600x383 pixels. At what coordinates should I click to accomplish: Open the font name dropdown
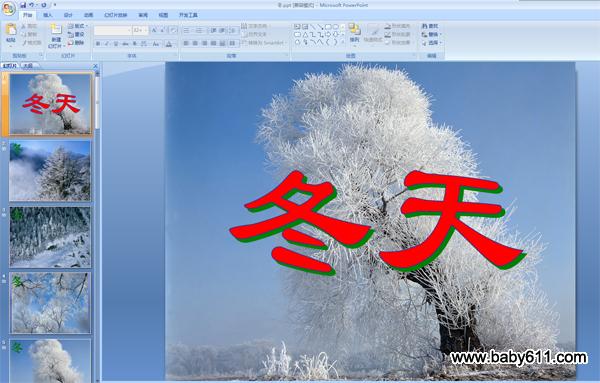click(x=129, y=30)
